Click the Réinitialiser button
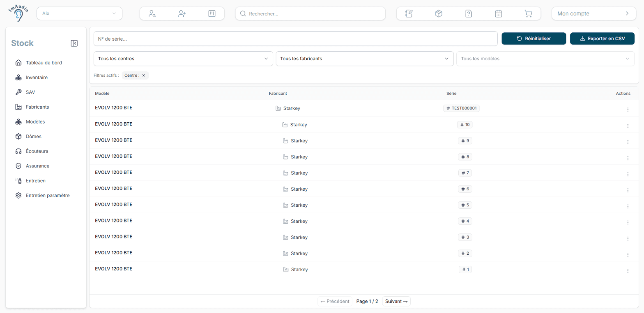 [x=534, y=39]
